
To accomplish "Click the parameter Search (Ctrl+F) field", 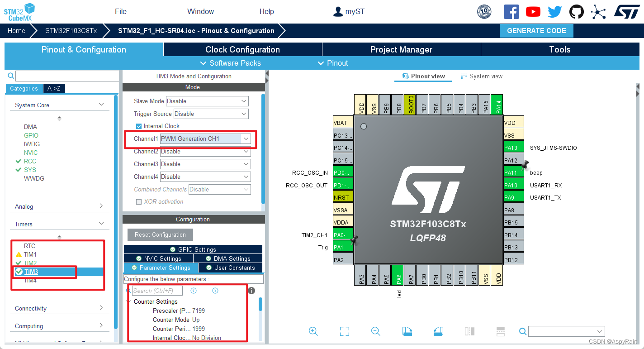I will 157,291.
